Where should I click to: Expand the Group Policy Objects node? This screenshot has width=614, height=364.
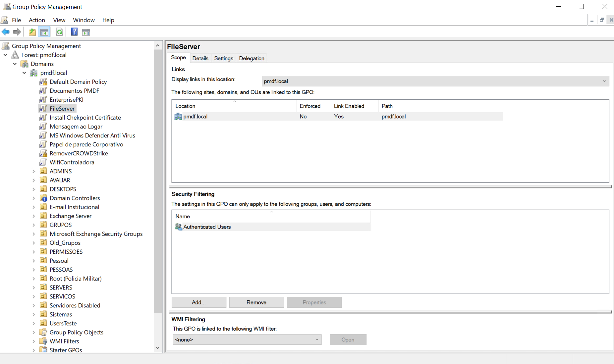click(x=33, y=332)
